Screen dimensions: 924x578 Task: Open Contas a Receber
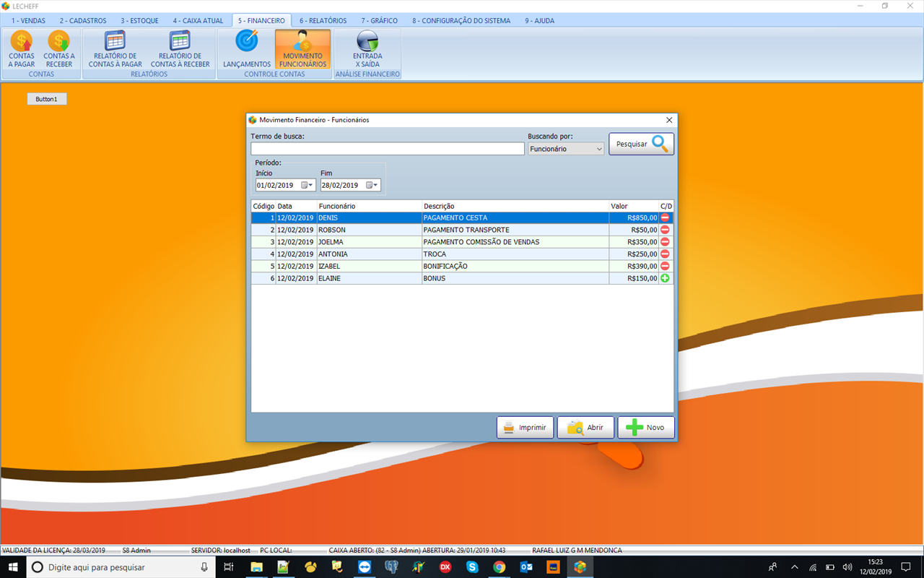pyautogui.click(x=59, y=49)
